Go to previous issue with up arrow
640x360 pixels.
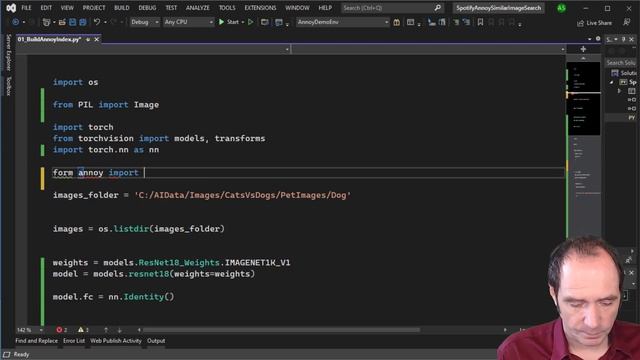106,330
